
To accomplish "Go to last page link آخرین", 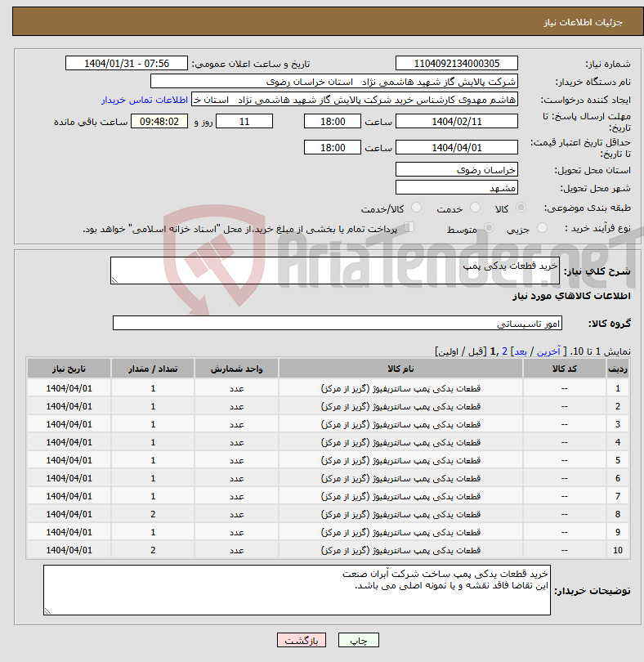I will click(548, 351).
